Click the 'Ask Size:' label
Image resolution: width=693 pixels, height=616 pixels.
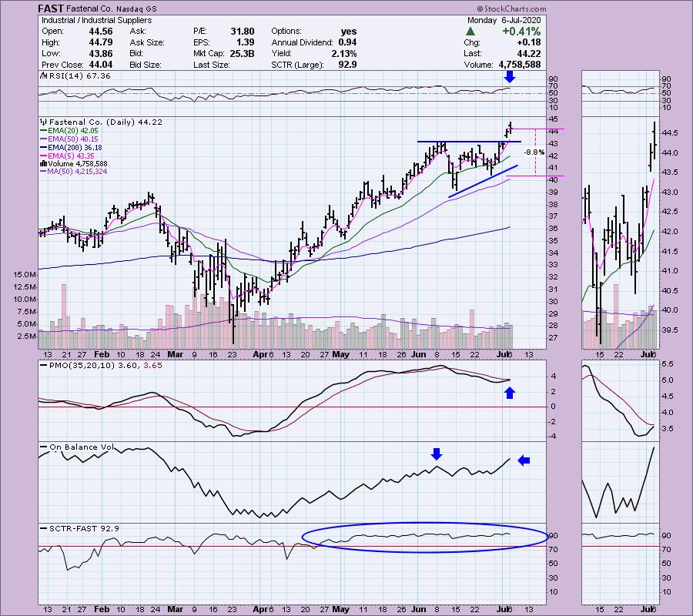point(147,42)
